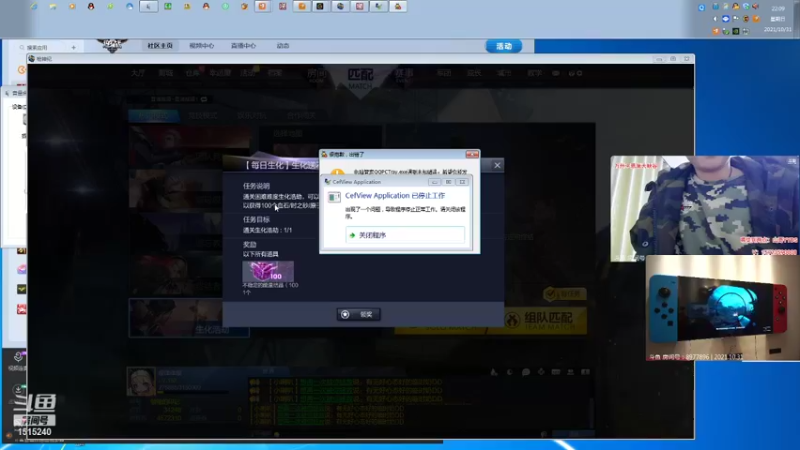Click the search box in the left panel
The image size is (800, 450).
pos(43,47)
